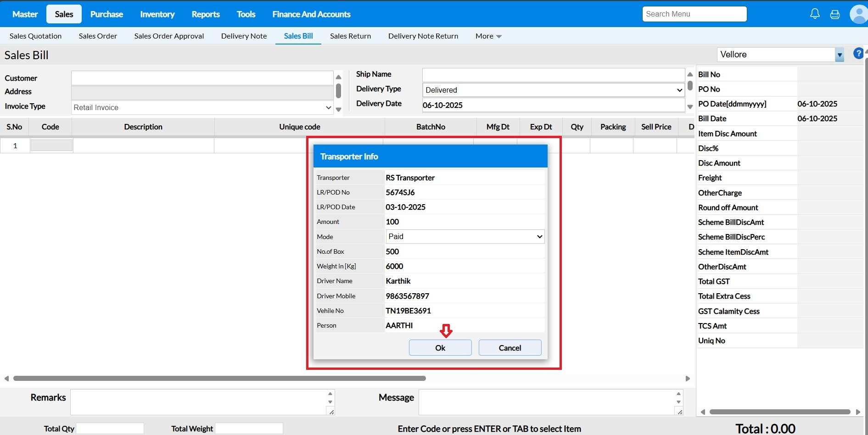Open the Invoice Type dropdown

(x=202, y=107)
